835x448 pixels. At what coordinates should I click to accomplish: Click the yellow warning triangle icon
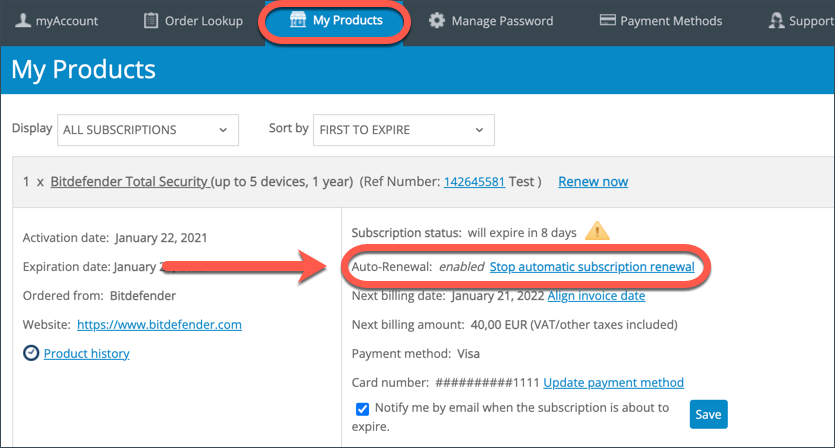pyautogui.click(x=597, y=231)
